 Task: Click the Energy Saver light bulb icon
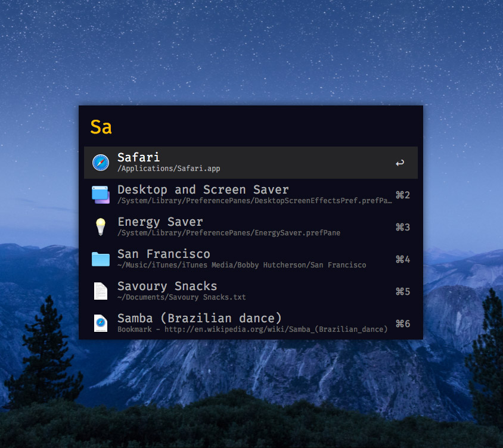click(x=101, y=227)
